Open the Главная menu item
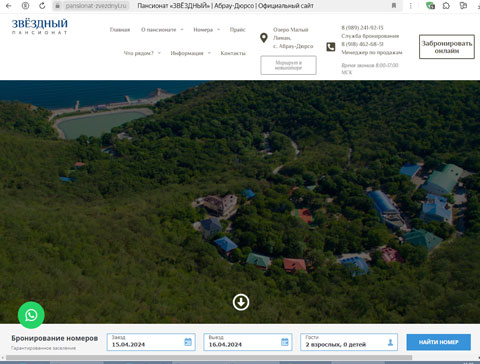Viewport: 480px width, 364px height. (120, 30)
